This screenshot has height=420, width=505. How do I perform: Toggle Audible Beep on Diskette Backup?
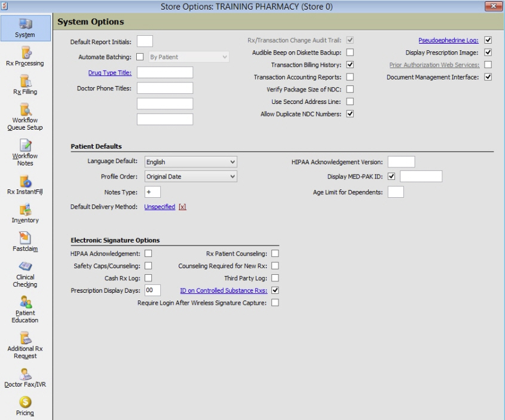click(x=350, y=53)
